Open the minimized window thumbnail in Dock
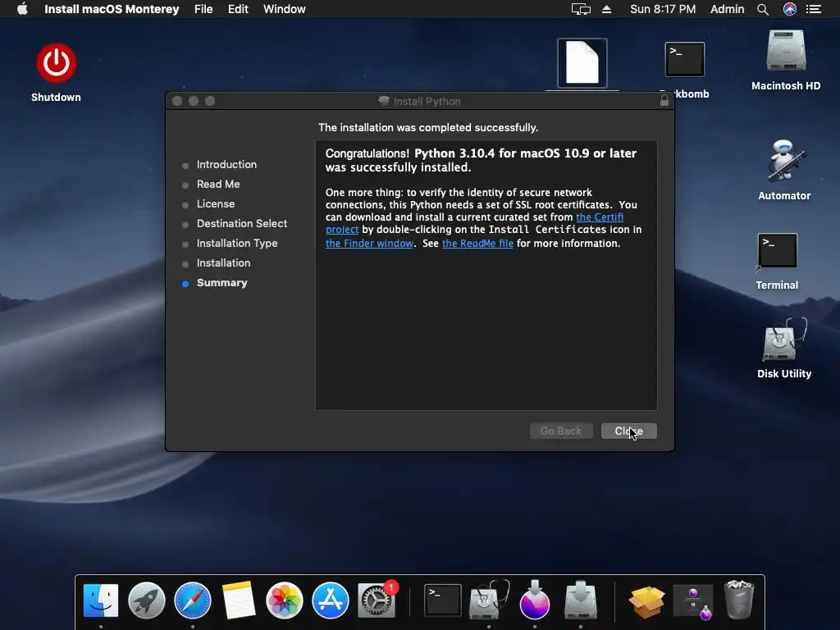This screenshot has height=630, width=840. pyautogui.click(x=692, y=601)
